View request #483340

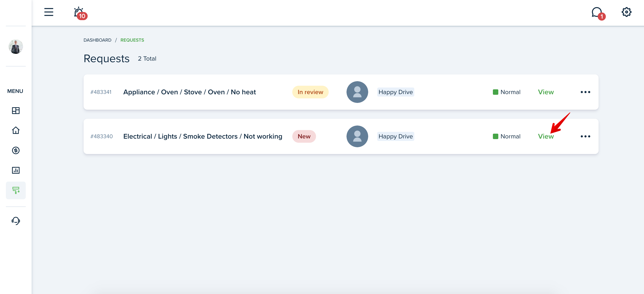point(546,136)
